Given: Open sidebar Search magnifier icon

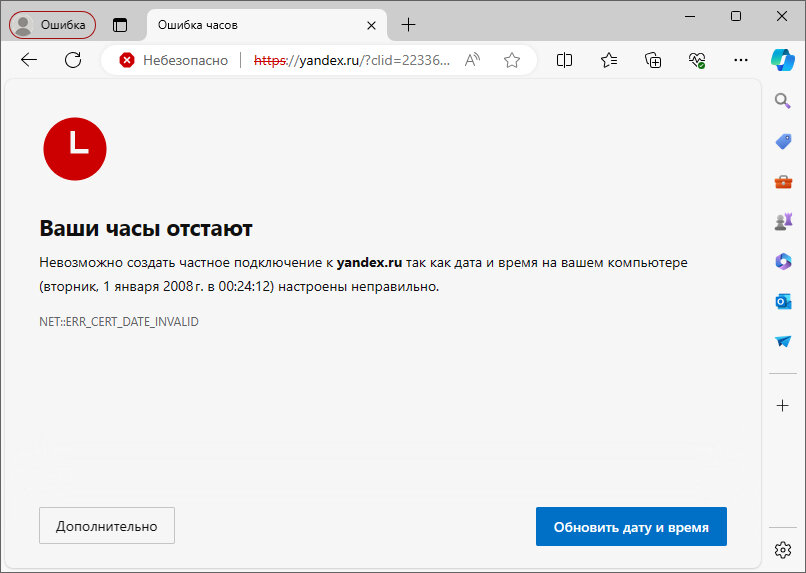Looking at the screenshot, I should [782, 101].
